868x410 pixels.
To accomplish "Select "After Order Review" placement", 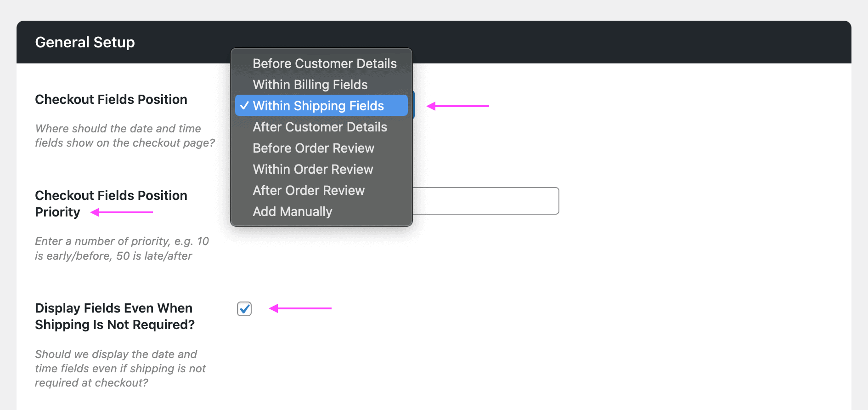I will point(309,190).
